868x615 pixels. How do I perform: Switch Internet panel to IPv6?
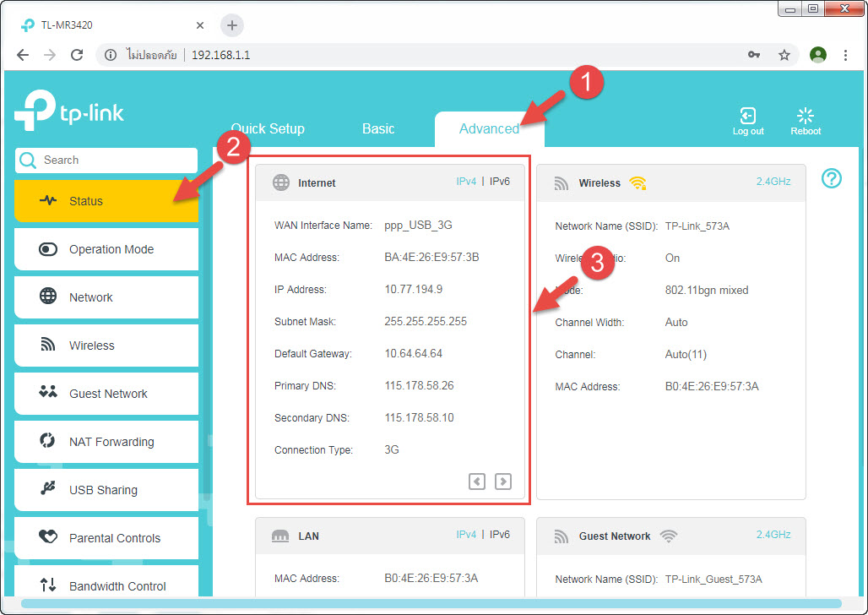pyautogui.click(x=500, y=181)
